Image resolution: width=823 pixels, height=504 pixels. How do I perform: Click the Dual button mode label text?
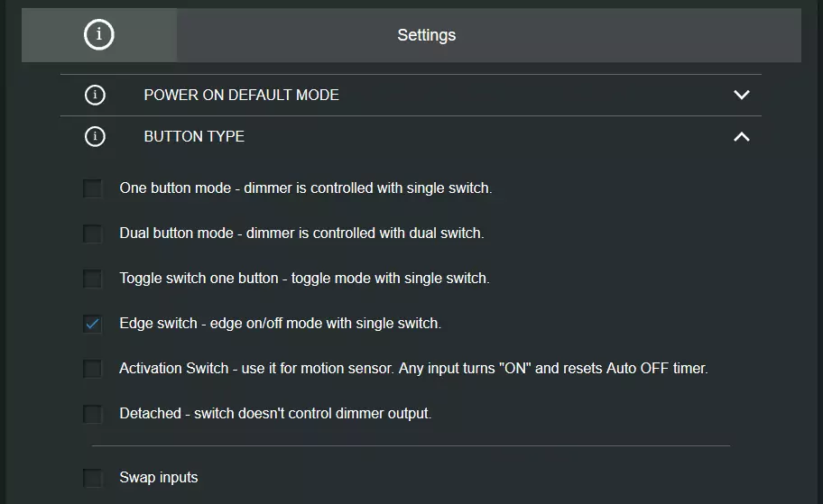pyautogui.click(x=301, y=233)
